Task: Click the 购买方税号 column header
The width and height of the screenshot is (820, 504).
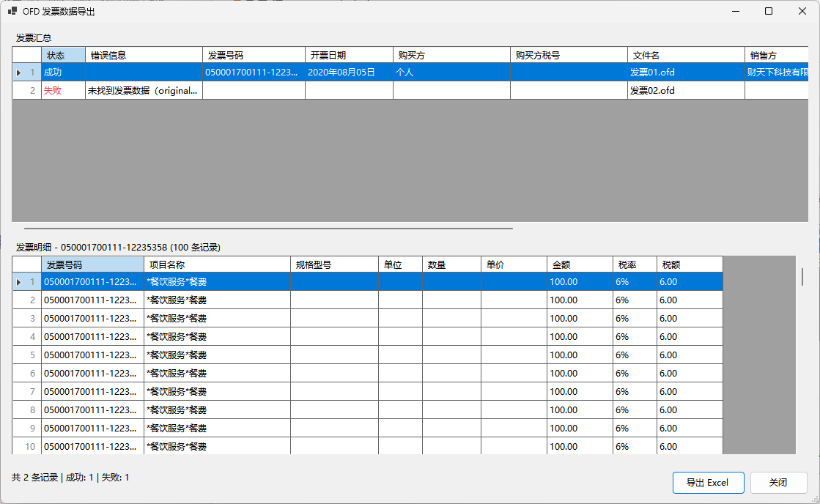Action: (x=569, y=56)
